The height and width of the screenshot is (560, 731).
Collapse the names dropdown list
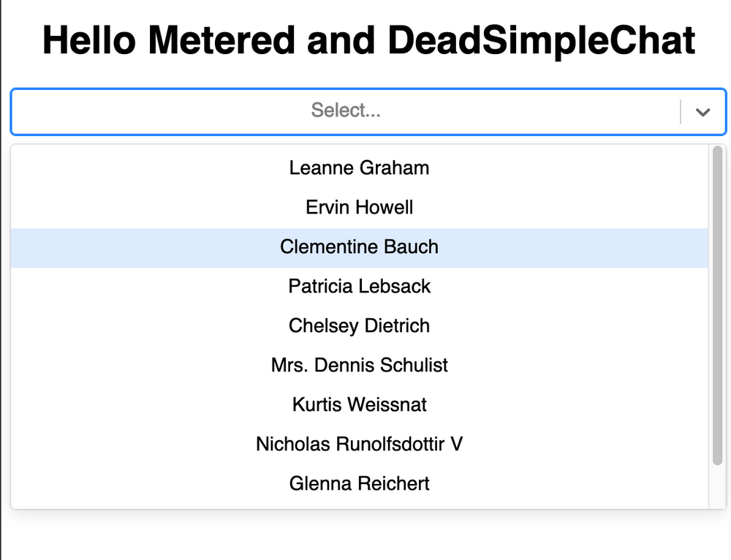click(x=703, y=112)
